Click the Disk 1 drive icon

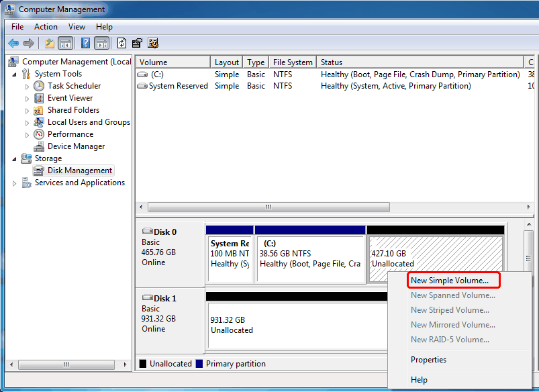148,298
